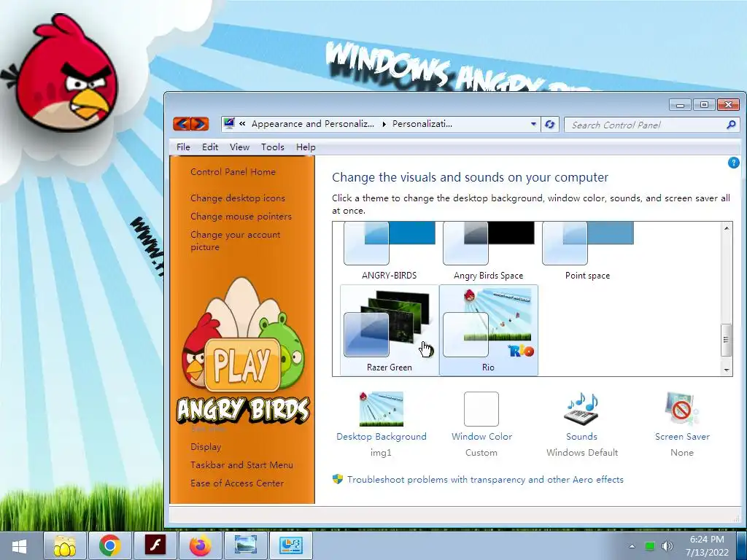
Task: Click the search magnifier icon
Action: point(731,125)
